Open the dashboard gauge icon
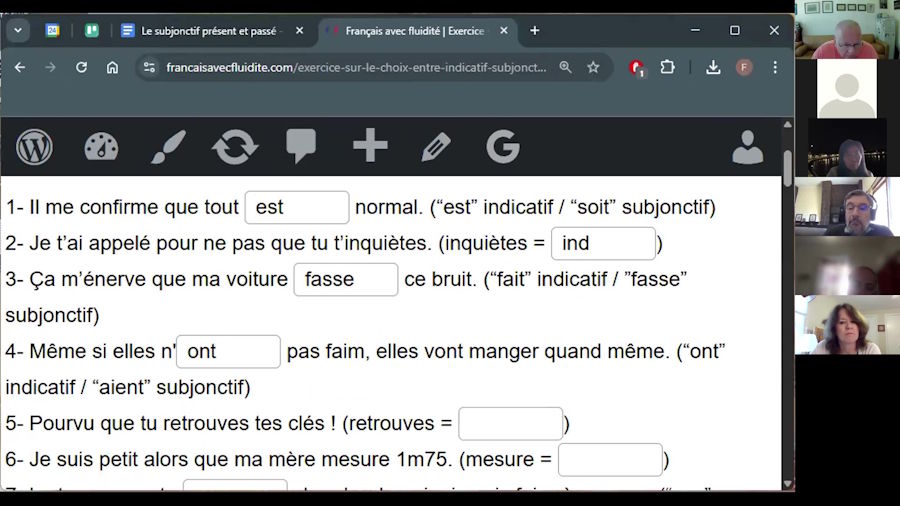 click(x=101, y=147)
